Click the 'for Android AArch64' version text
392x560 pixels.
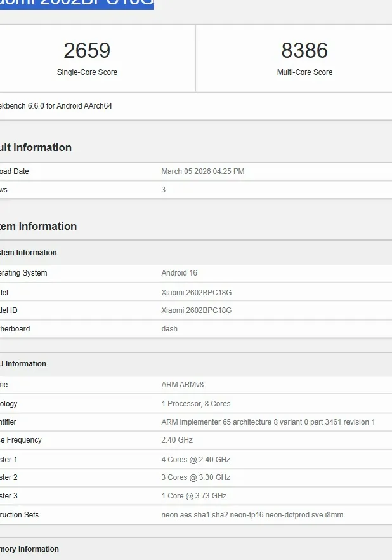pos(79,106)
